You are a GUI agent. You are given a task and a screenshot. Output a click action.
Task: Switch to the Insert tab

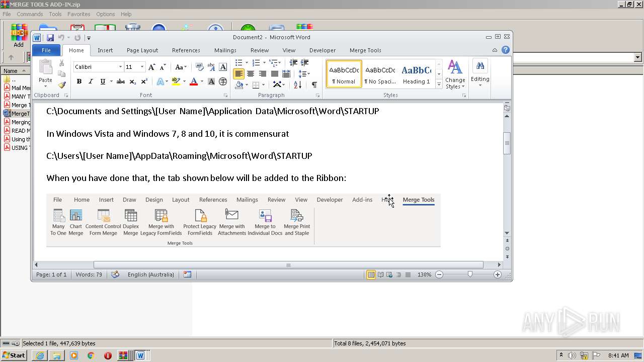click(105, 50)
